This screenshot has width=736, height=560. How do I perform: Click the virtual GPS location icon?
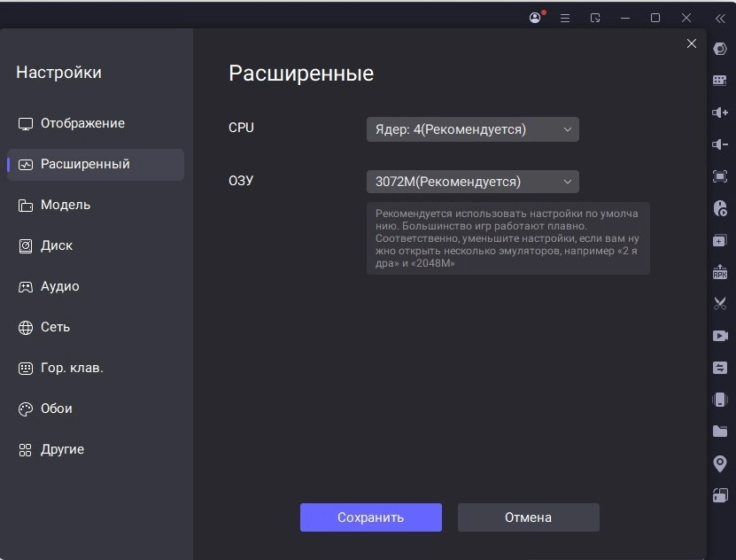(x=719, y=463)
